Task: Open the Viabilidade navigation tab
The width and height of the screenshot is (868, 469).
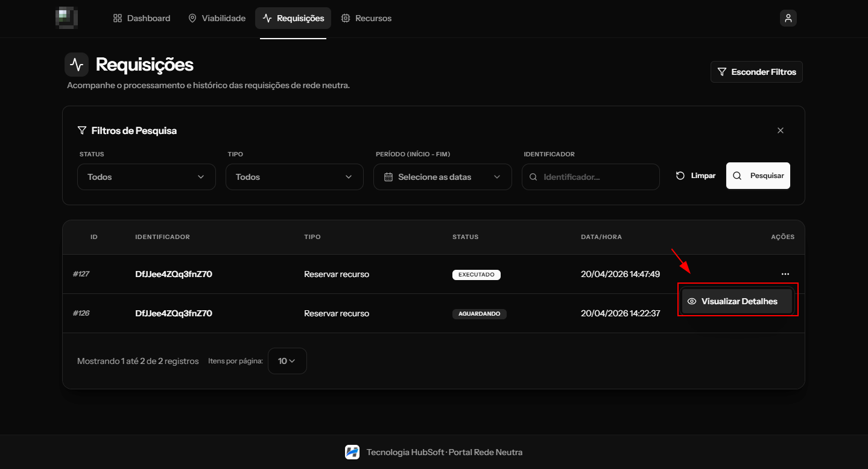Action: pyautogui.click(x=217, y=18)
